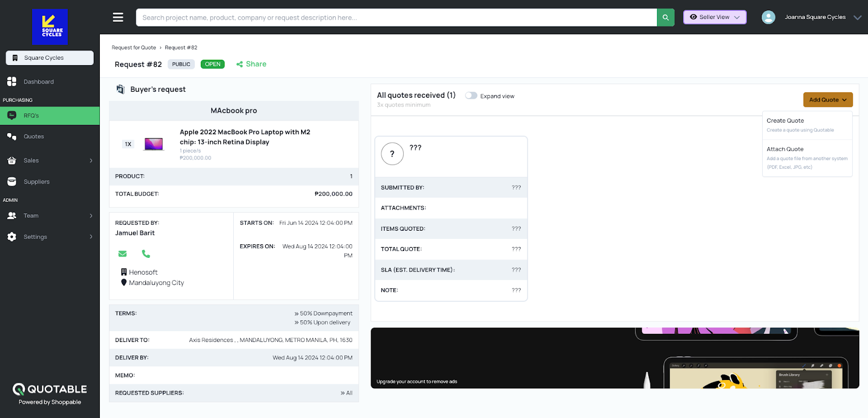The image size is (868, 418).
Task: Click the green search magnifier button
Action: (666, 17)
